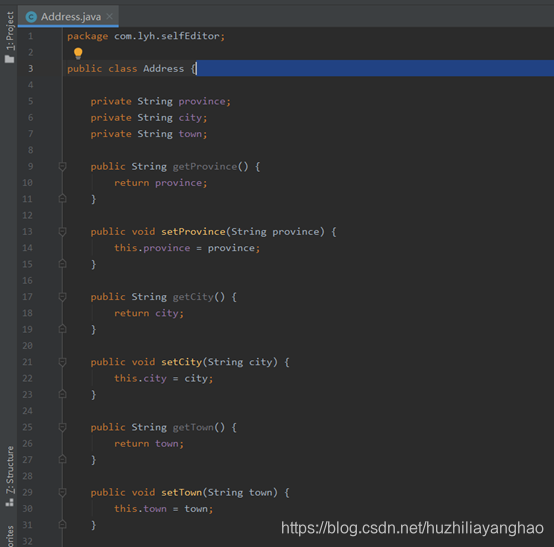Click the Project folder icon in sidebar

pos(10,59)
